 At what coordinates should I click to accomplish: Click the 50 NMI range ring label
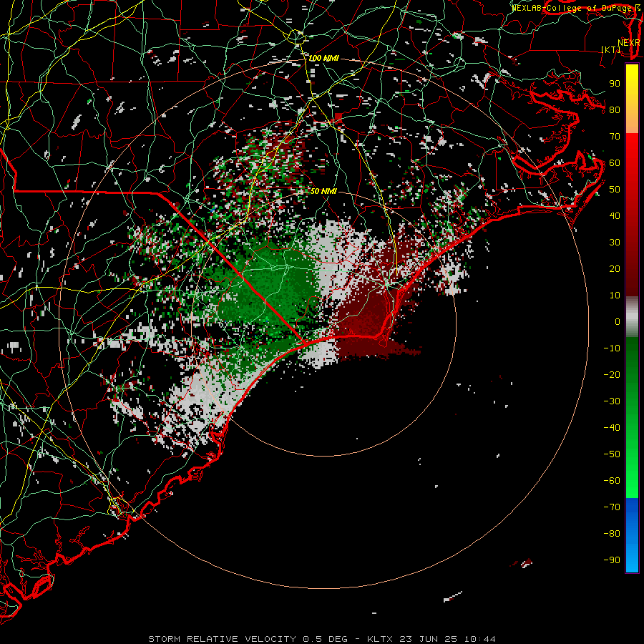point(323,191)
